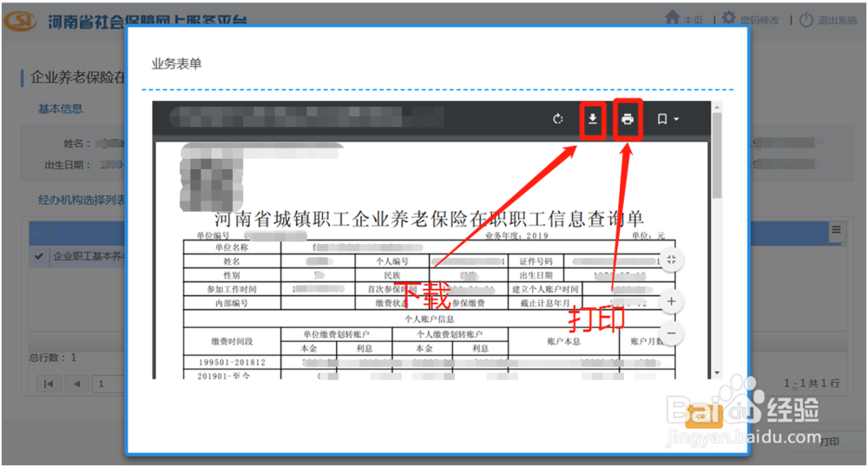The height and width of the screenshot is (467, 868).
Task: Click the PDF vertical scrollbar thumb
Action: (x=717, y=155)
